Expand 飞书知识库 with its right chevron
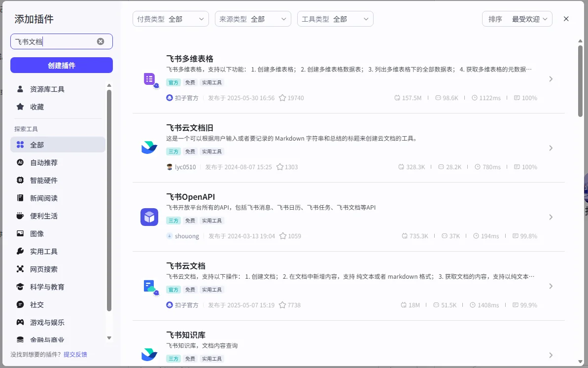 click(x=551, y=355)
